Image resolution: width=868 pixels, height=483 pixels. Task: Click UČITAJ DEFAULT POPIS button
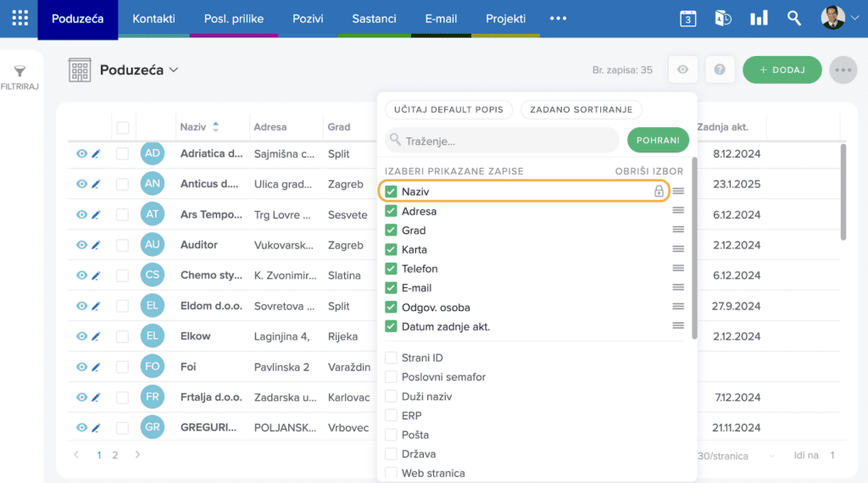(x=448, y=109)
